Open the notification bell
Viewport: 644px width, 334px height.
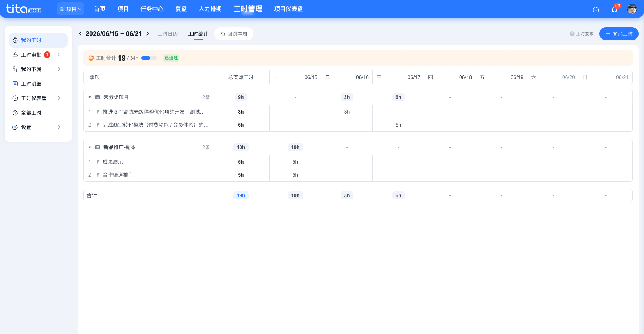tap(615, 9)
